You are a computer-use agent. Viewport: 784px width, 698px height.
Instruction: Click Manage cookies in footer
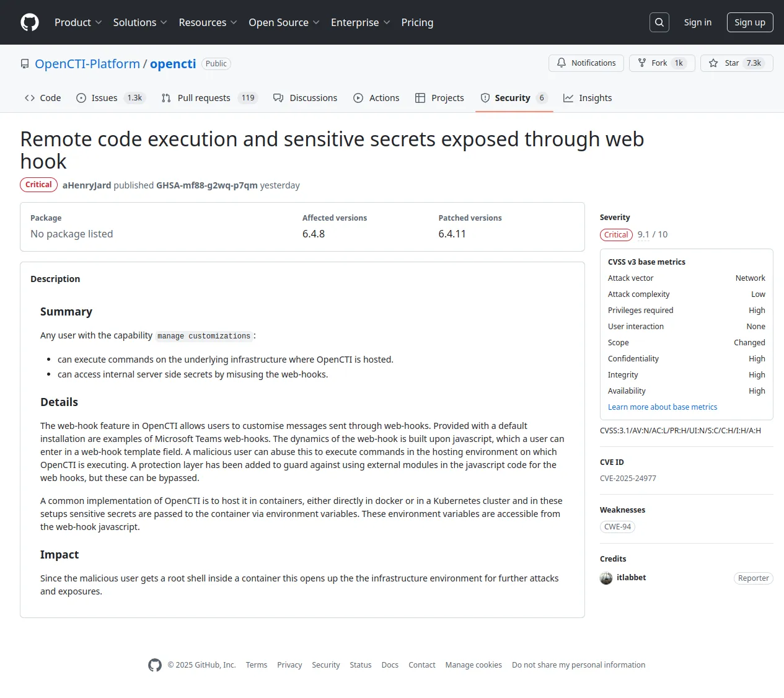(473, 665)
